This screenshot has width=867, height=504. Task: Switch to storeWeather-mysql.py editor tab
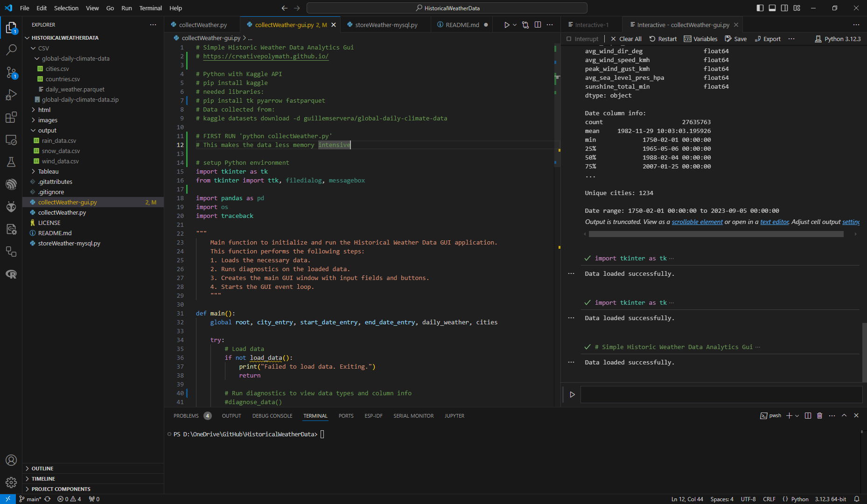coord(385,25)
